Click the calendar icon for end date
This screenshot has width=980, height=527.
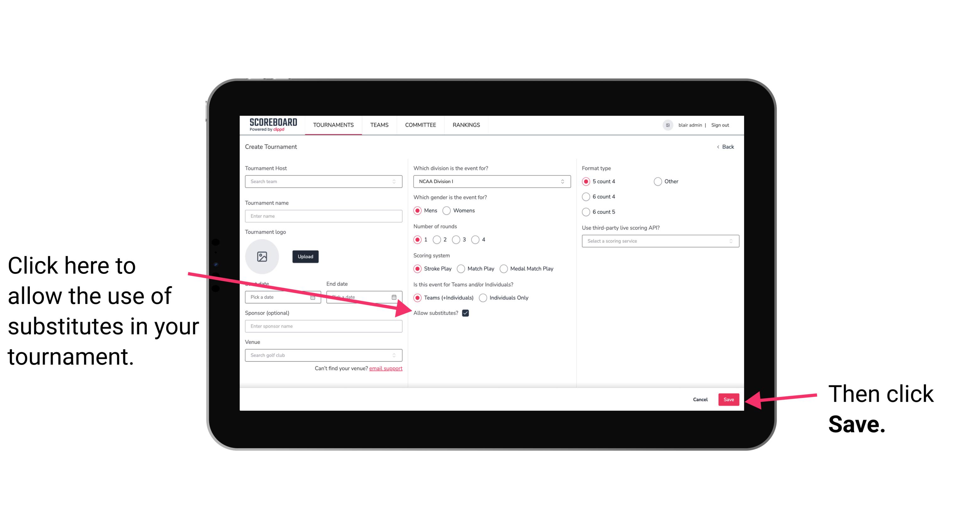[x=395, y=297]
